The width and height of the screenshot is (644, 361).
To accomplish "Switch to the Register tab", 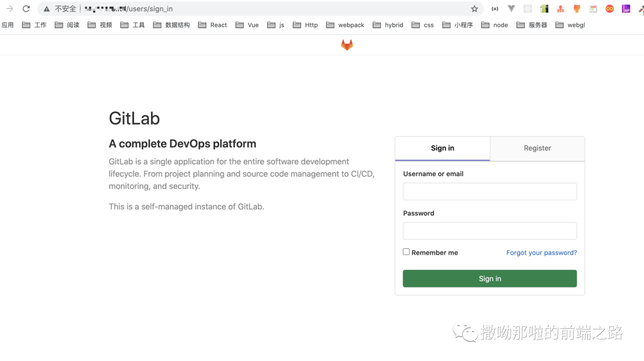I will click(537, 148).
